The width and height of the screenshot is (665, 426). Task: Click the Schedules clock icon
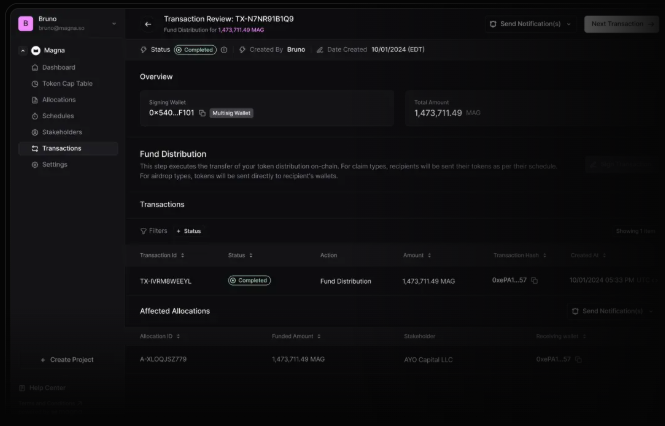coord(34,116)
